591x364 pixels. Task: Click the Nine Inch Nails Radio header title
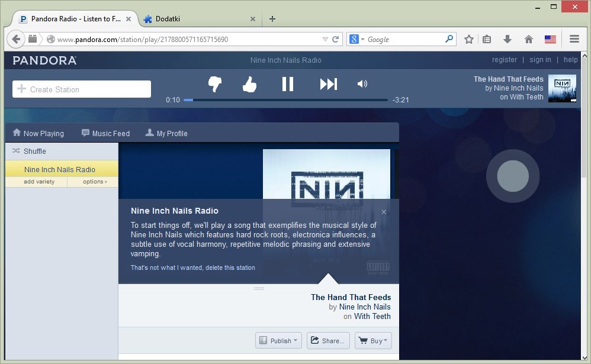[285, 60]
